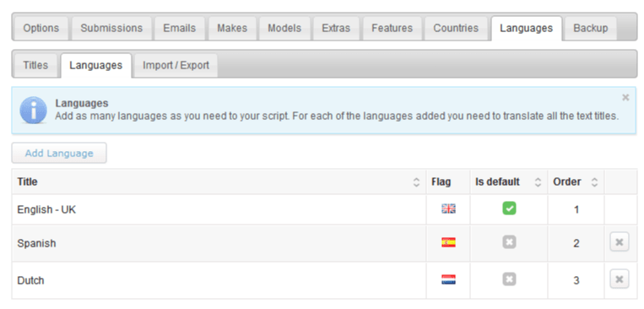Open the Countries tab
The height and width of the screenshot is (309, 644).
pos(456,29)
